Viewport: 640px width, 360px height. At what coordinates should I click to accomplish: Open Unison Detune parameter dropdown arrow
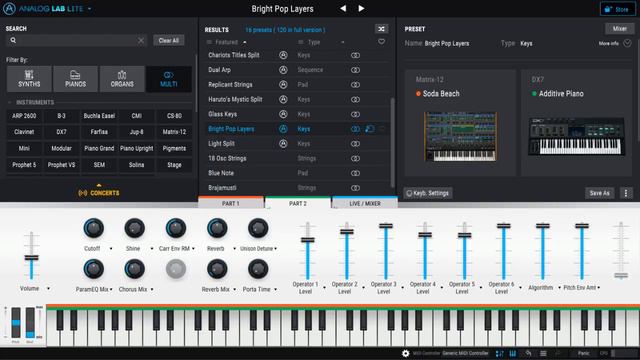(276, 249)
